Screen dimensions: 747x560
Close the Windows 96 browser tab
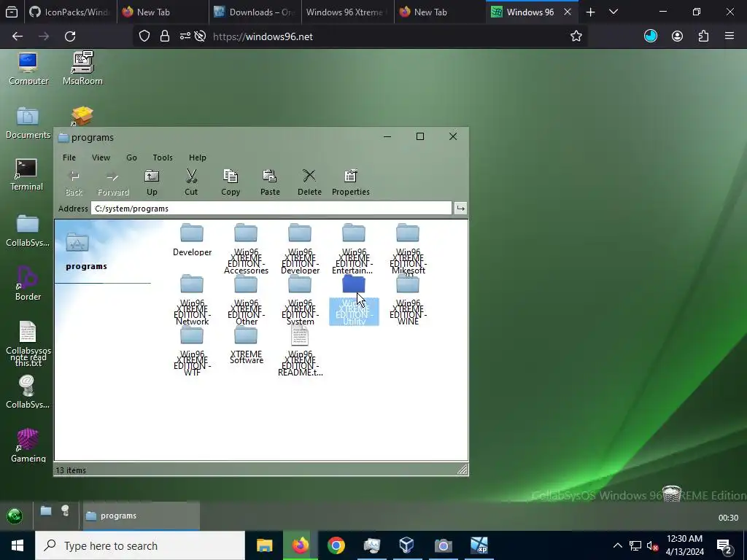click(568, 12)
